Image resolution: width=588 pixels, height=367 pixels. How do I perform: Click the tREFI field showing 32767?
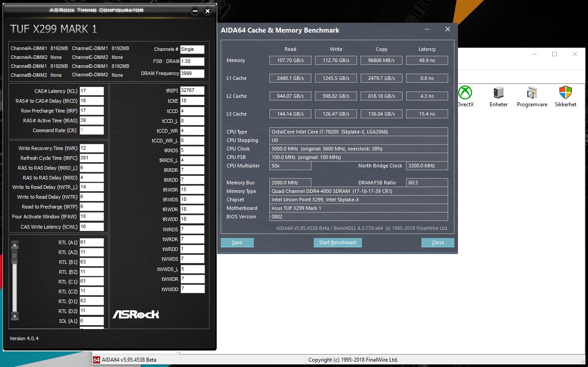pyautogui.click(x=192, y=91)
